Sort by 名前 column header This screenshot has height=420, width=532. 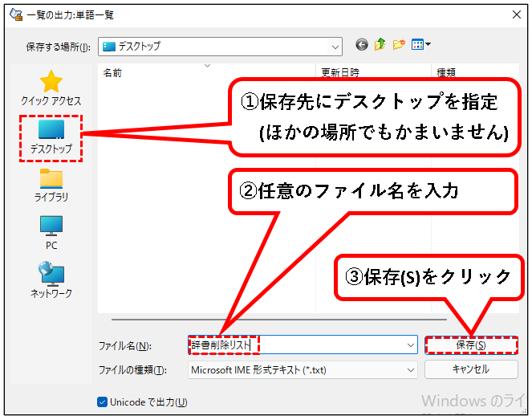pos(207,72)
